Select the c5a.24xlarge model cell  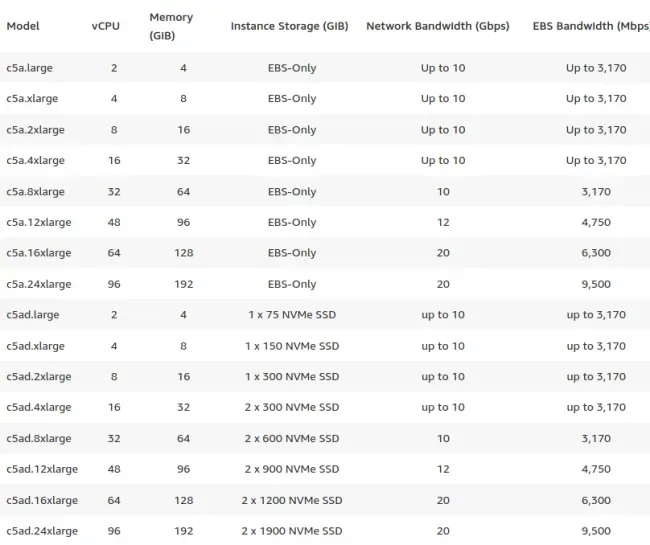click(39, 284)
